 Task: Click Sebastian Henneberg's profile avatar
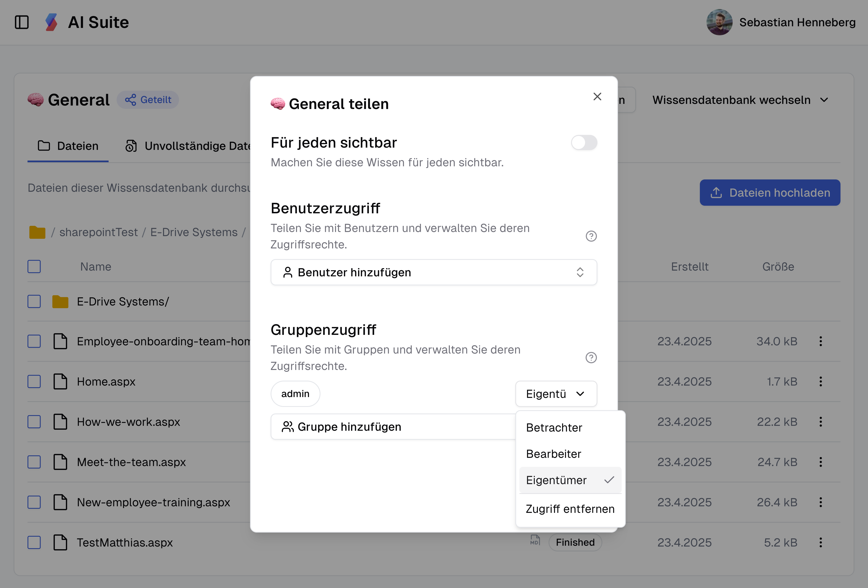click(x=719, y=22)
